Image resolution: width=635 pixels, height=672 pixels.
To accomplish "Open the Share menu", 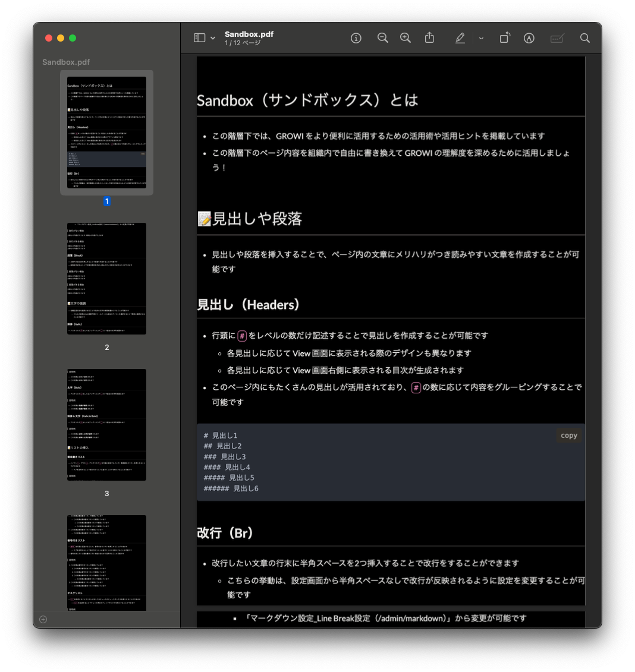I will pos(429,38).
